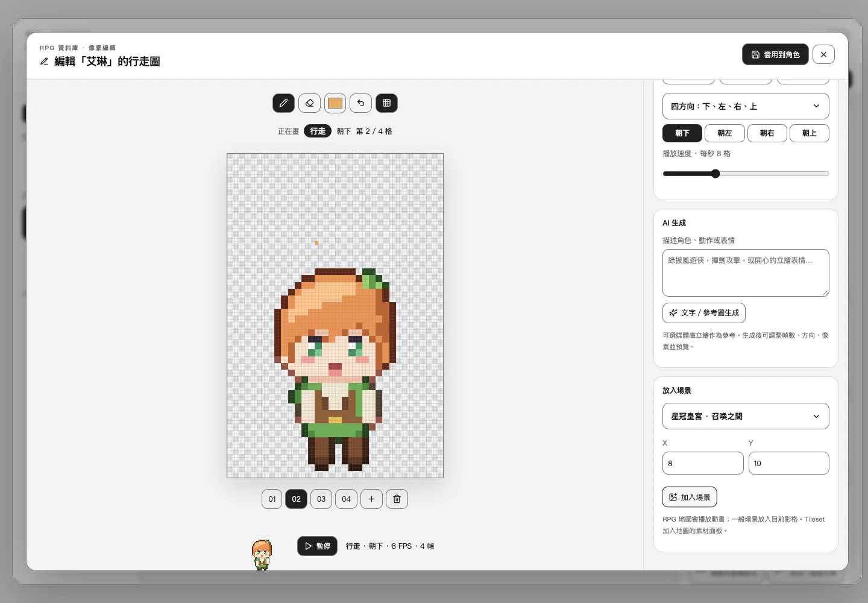Click the Y coordinate field
Image resolution: width=868 pixels, height=603 pixels.
pos(789,463)
